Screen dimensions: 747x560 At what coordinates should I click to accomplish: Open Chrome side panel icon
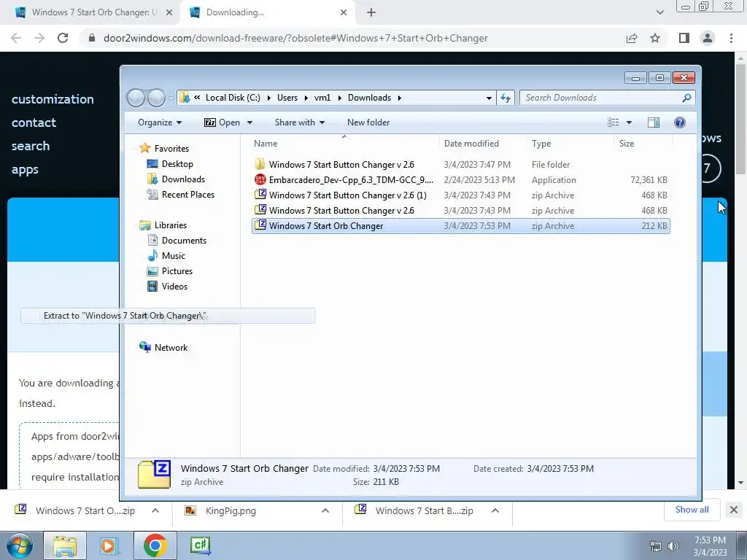pyautogui.click(x=684, y=38)
